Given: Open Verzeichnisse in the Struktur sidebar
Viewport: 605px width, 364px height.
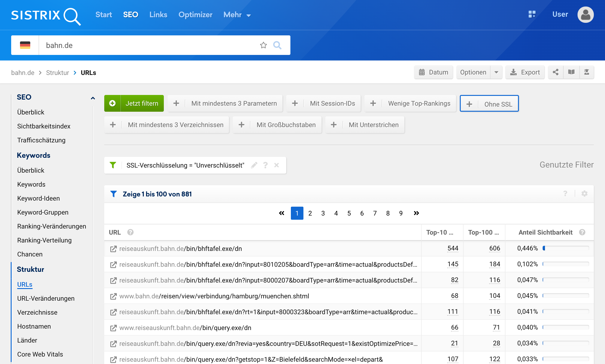Looking at the screenshot, I should (x=37, y=312).
